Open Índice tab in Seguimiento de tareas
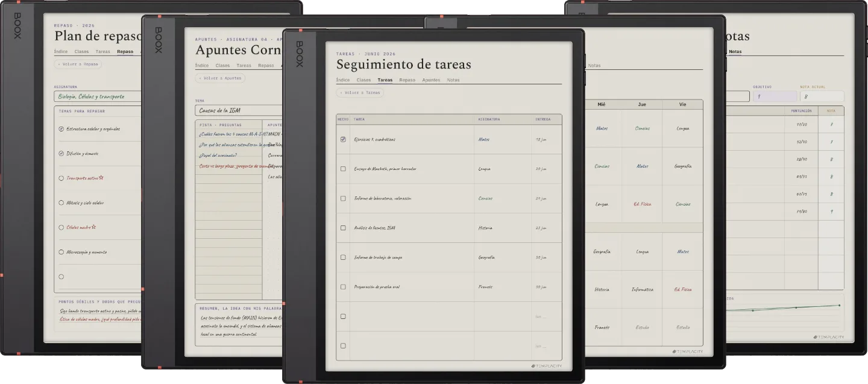868x384 pixels. point(343,80)
